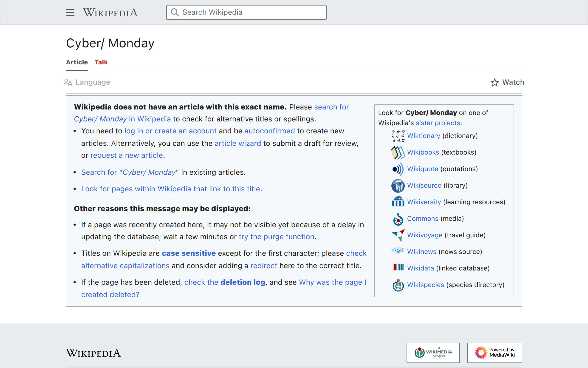Click 'Search for "Cyber/ Monday"' link
This screenshot has width=588, height=368.
pos(130,172)
